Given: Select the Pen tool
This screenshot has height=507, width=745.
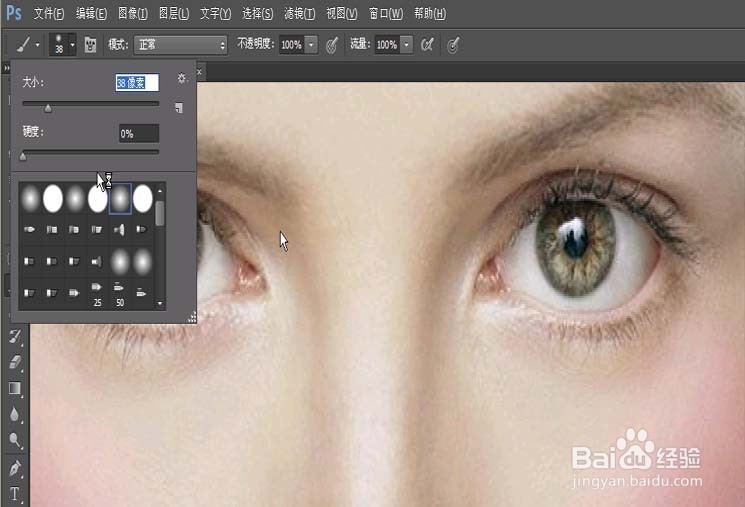Looking at the screenshot, I should coord(15,468).
